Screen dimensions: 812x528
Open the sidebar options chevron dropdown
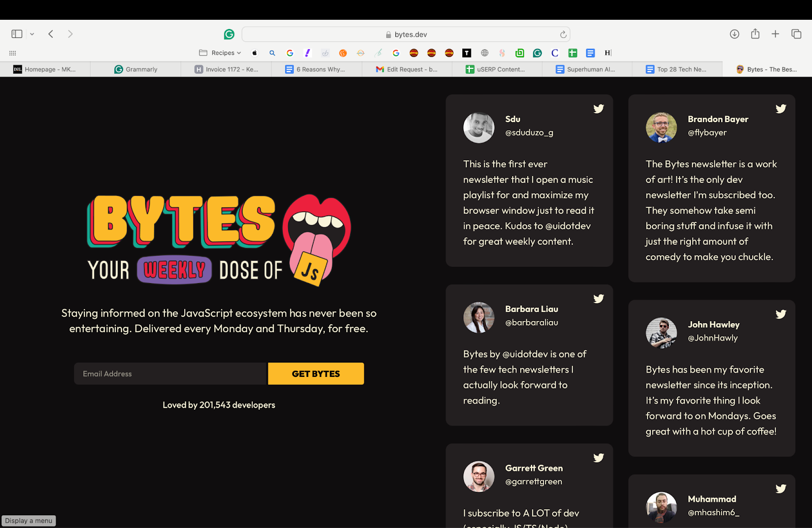coord(32,34)
